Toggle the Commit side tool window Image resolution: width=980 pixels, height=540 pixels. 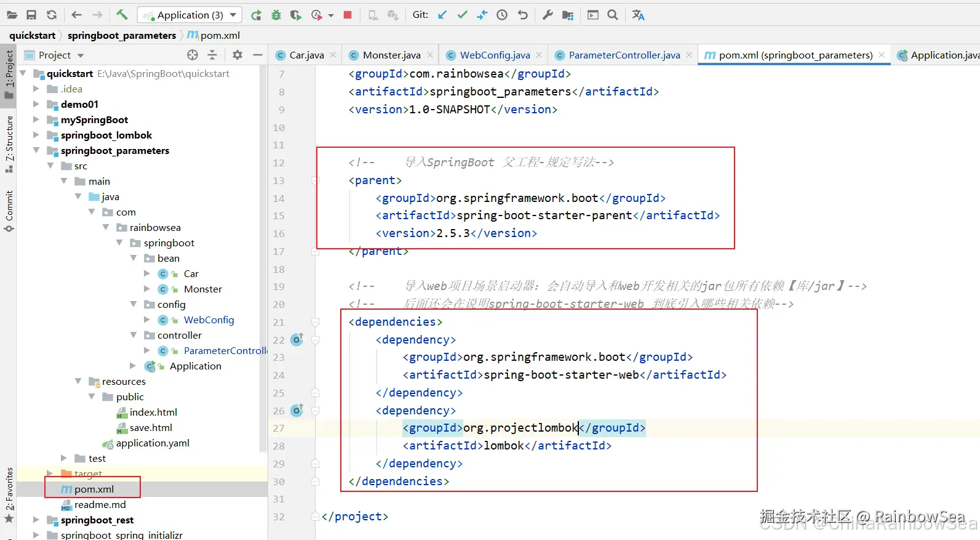click(x=9, y=212)
